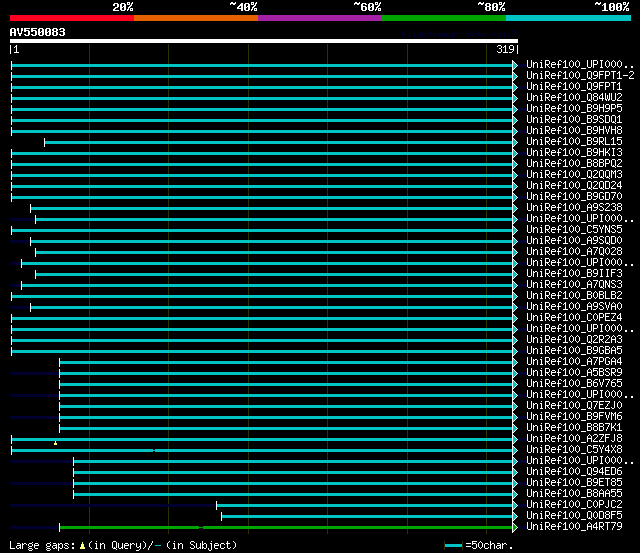Select the UniRef100_B6V765 label
This screenshot has height=553, width=640.
click(x=574, y=384)
